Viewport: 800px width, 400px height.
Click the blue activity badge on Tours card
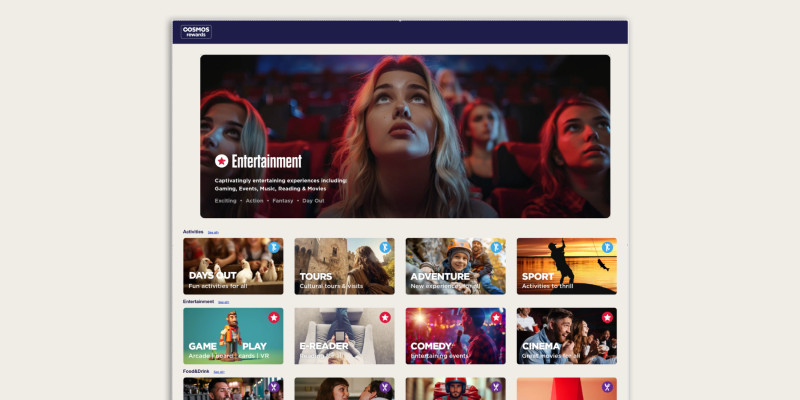coord(385,247)
